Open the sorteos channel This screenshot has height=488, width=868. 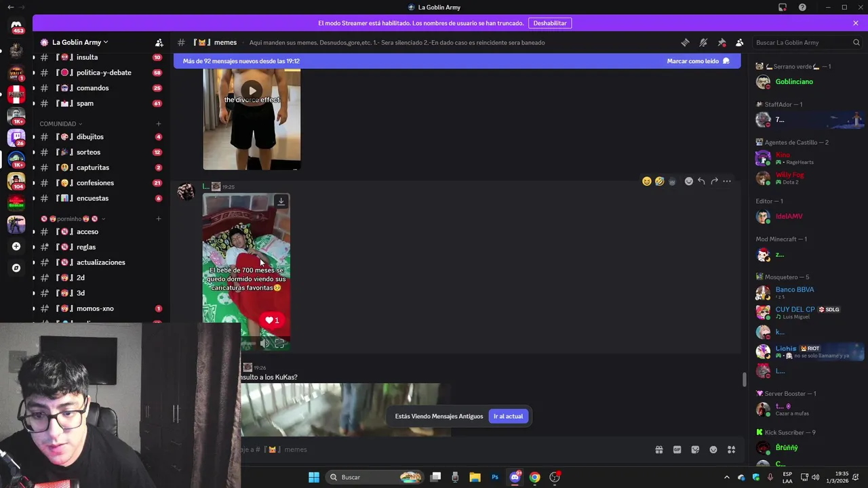click(x=100, y=152)
